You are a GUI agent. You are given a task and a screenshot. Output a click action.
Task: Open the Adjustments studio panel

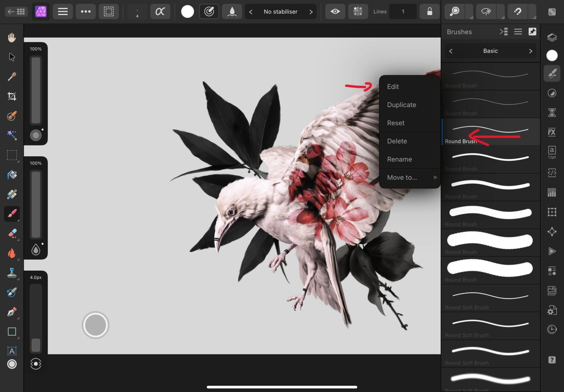coord(552,93)
